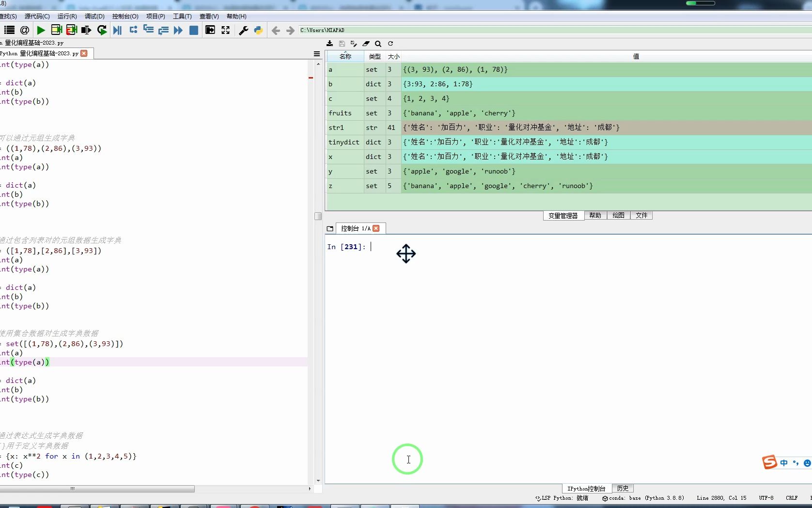Open the outline list icon in toolbar
Screen dimensions: 812x508
click(9, 30)
